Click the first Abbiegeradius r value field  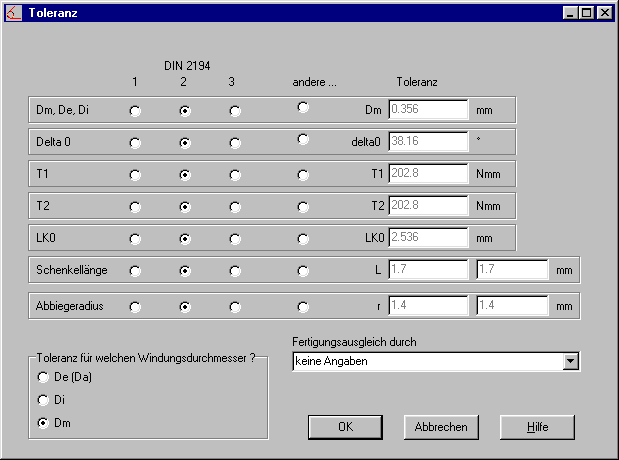point(428,305)
